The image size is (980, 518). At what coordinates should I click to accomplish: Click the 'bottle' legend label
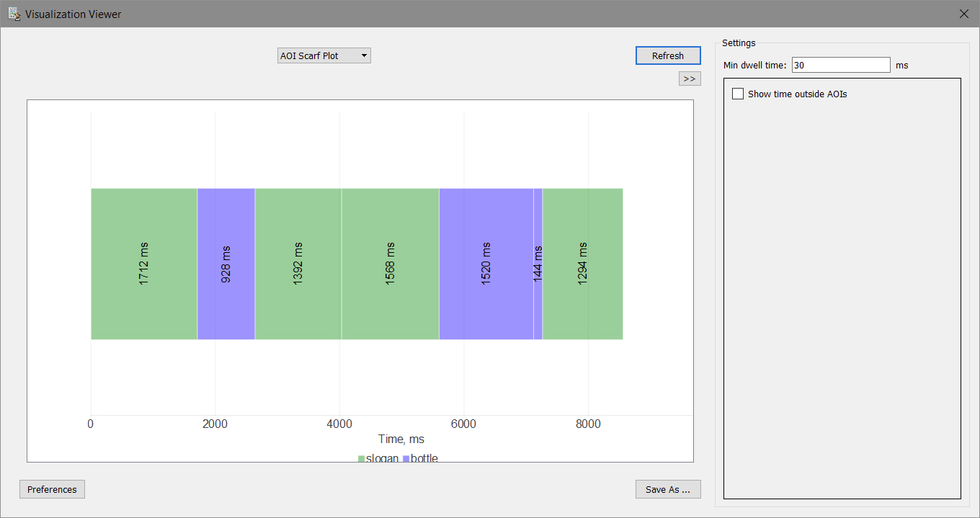pos(424,458)
